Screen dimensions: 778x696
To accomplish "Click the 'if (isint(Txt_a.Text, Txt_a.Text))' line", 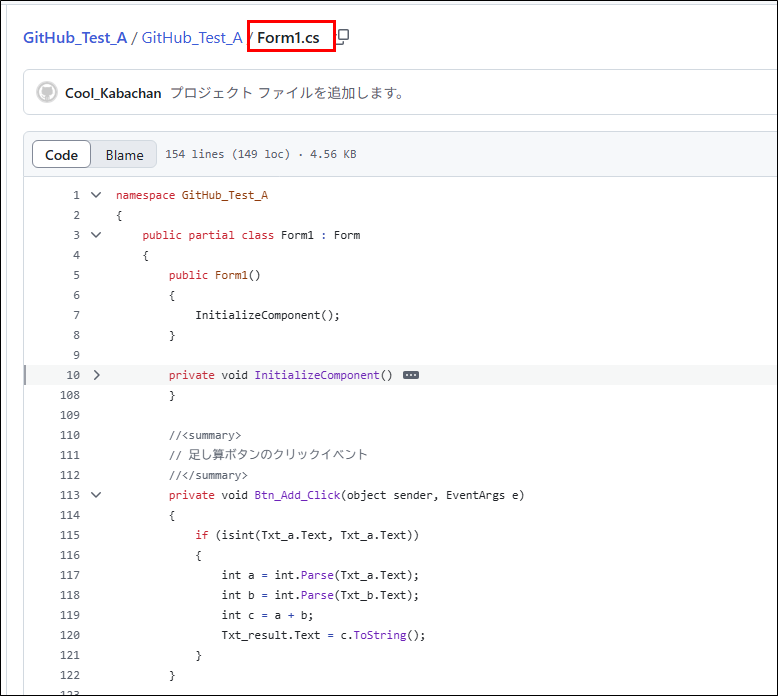I will click(x=307, y=535).
